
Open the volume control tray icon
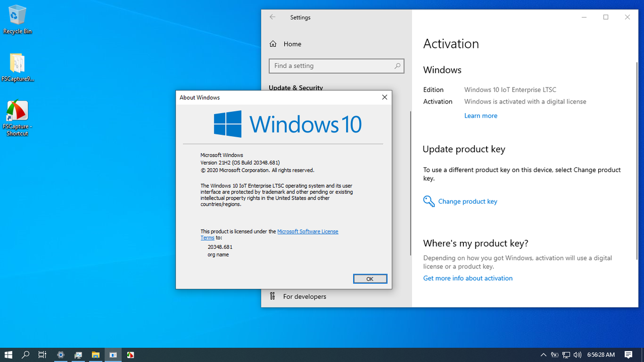click(x=577, y=355)
